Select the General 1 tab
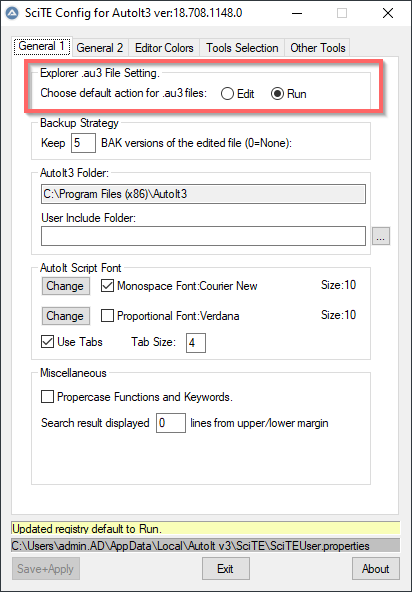Image resolution: width=412 pixels, height=592 pixels. pos(42,46)
